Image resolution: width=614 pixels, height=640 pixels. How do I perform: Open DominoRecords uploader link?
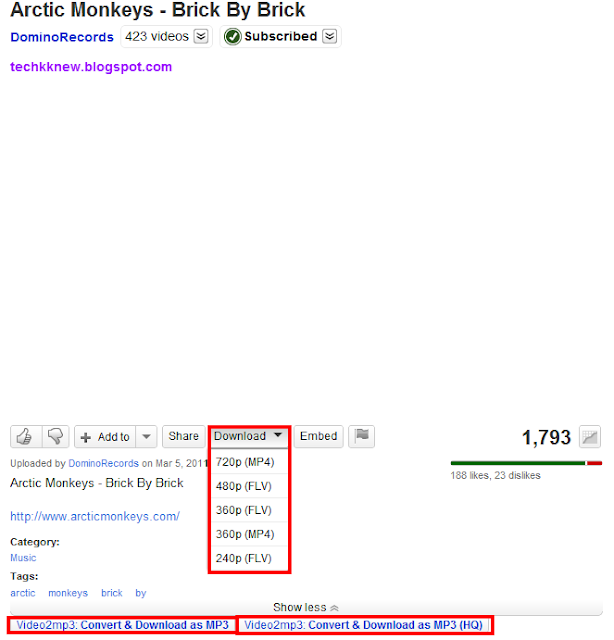pos(104,464)
